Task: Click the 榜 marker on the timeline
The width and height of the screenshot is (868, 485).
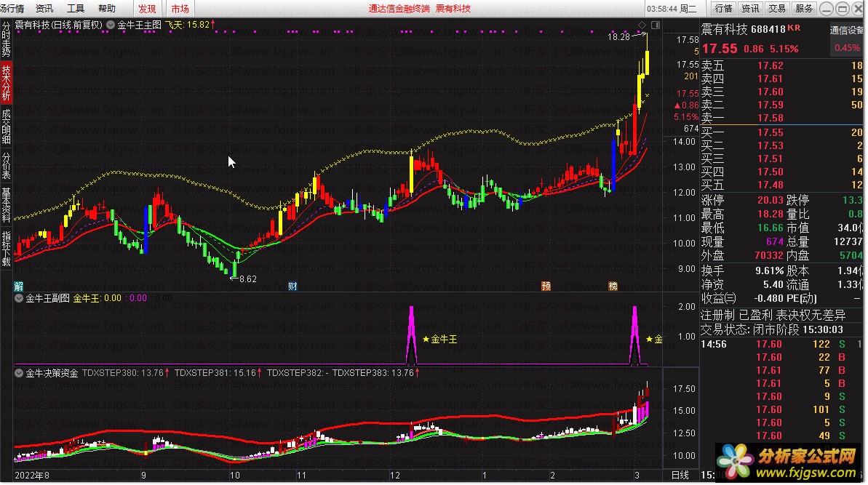Action: click(x=613, y=286)
